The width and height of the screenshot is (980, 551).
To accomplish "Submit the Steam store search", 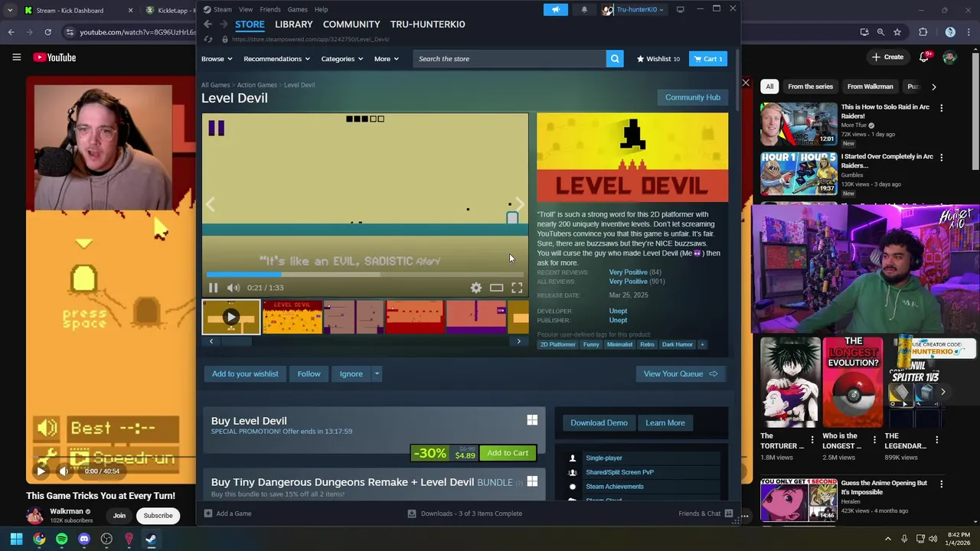I will pos(615,59).
